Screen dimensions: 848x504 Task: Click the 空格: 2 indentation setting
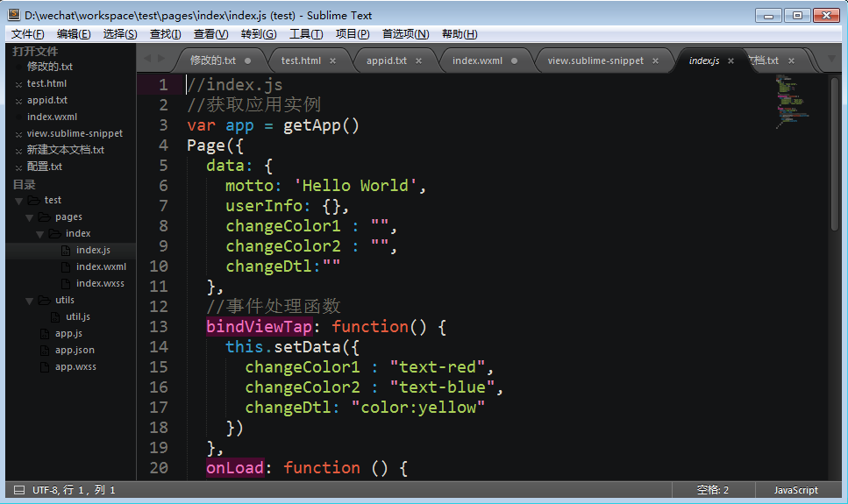tap(712, 490)
